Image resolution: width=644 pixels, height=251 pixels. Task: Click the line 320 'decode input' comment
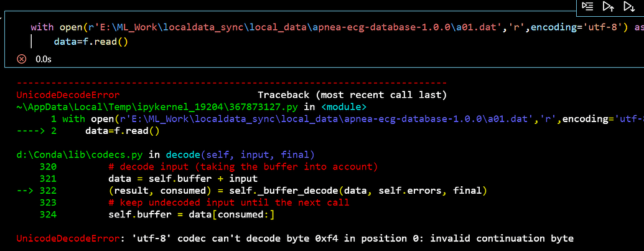coord(243,166)
